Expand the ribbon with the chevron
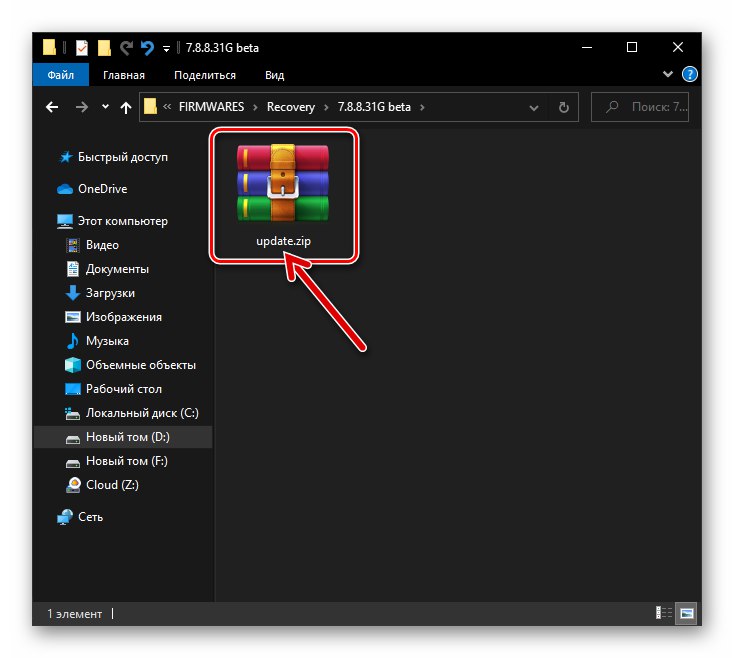The image size is (734, 658). click(668, 74)
